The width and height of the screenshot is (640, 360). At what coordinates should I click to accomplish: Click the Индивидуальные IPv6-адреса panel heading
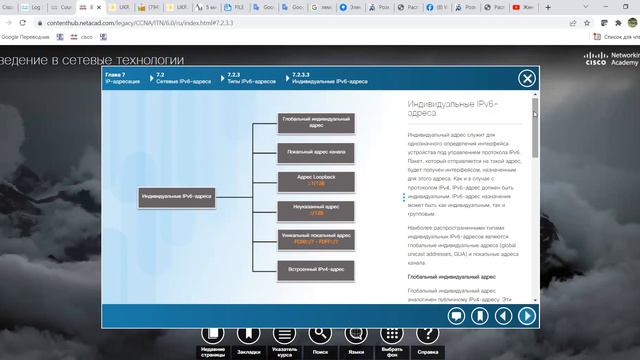point(453,109)
